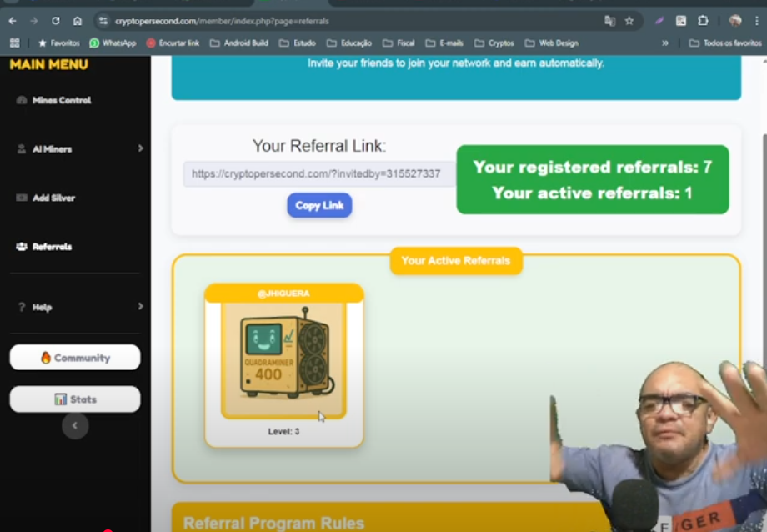Image resolution: width=767 pixels, height=532 pixels.
Task: Show more bookmarks with double chevron
Action: (x=665, y=43)
